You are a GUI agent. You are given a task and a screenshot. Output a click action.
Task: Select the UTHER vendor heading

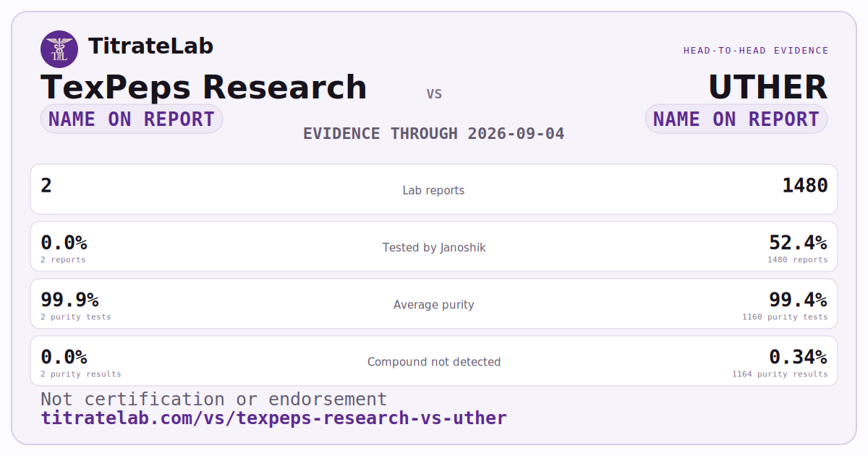click(x=768, y=87)
